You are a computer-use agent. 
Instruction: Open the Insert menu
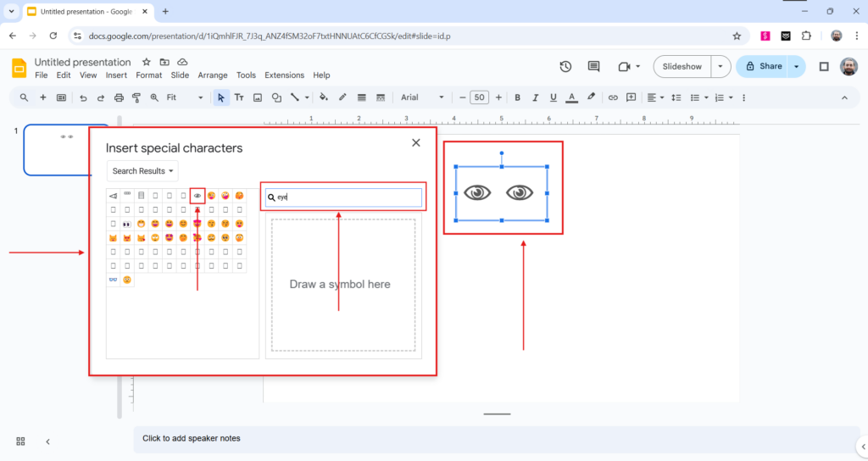coord(116,75)
